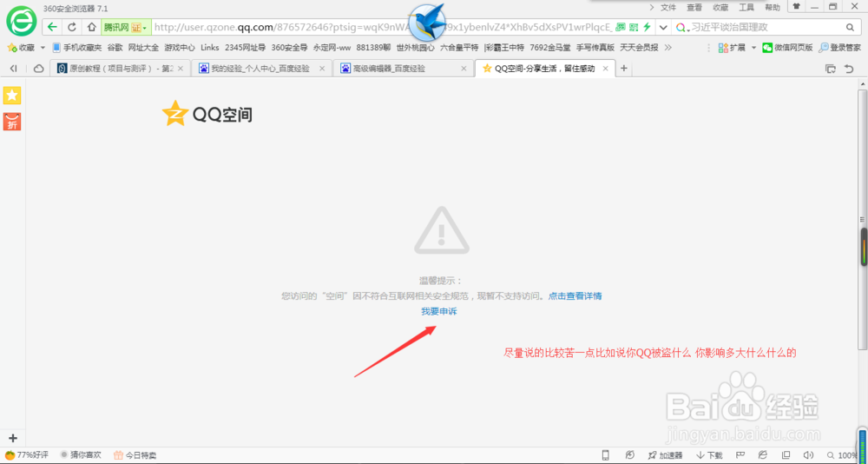The image size is (868, 464).
Task: Click the 360 browser logo
Action: (x=22, y=23)
